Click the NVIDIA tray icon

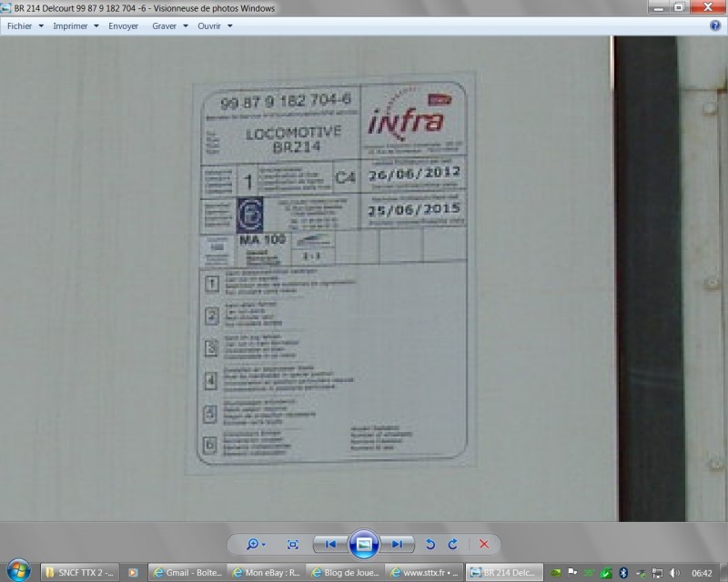tap(555, 573)
